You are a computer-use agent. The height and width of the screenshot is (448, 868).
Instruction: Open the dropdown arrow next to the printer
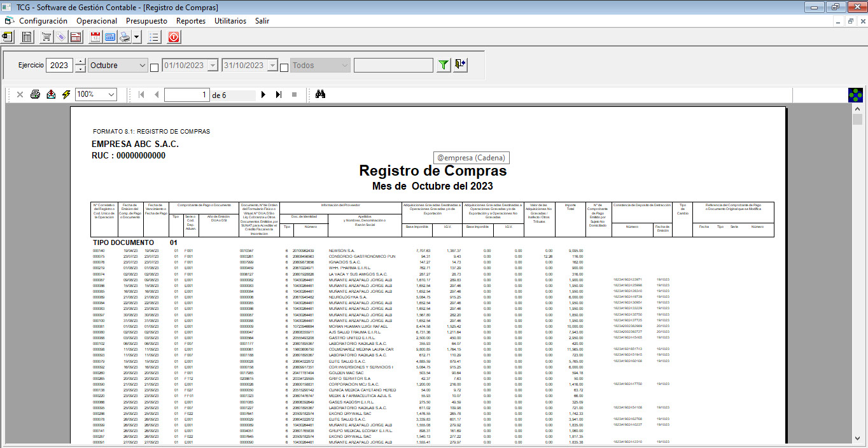coord(137,37)
